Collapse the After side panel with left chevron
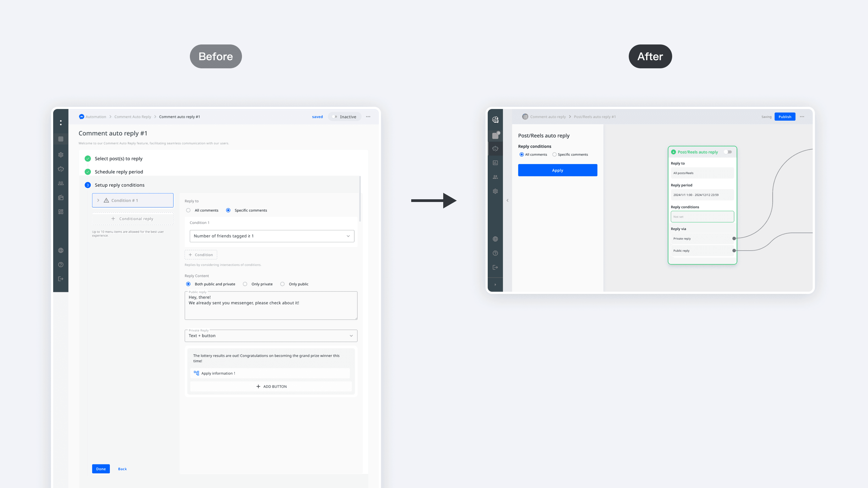Image resolution: width=868 pixels, height=488 pixels. coord(508,200)
